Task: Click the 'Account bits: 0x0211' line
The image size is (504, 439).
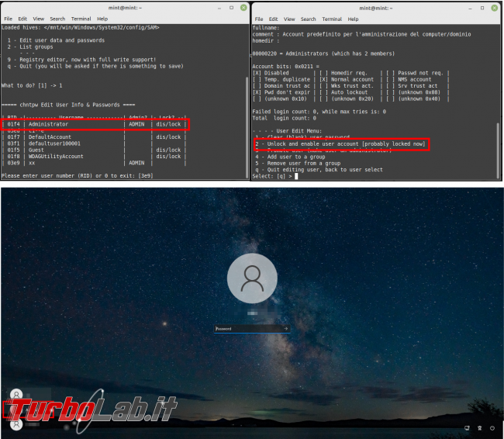Action: pyautogui.click(x=286, y=66)
